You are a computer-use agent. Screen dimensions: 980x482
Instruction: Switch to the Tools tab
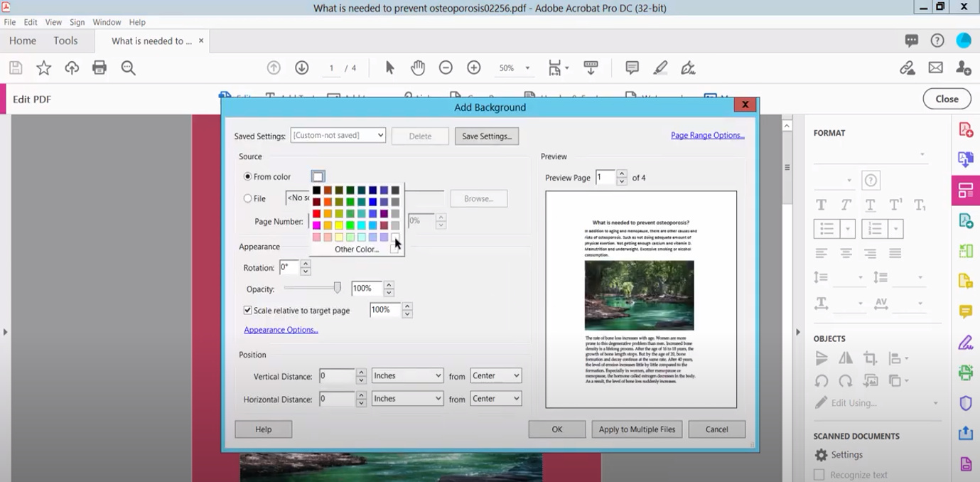pos(65,41)
